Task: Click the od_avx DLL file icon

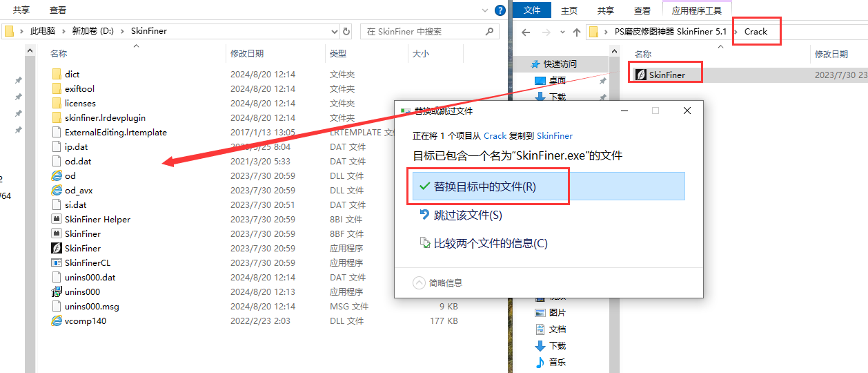Action: [57, 190]
